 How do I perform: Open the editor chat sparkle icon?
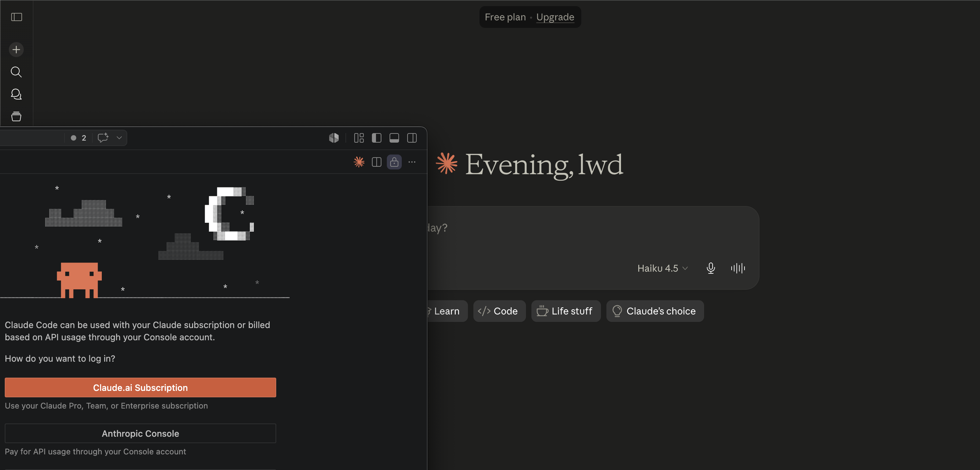pyautogui.click(x=103, y=138)
